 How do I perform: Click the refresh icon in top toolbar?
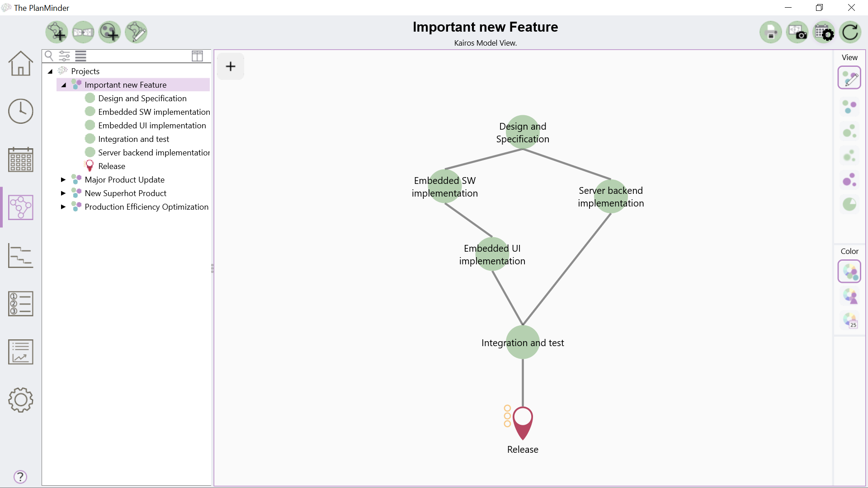pyautogui.click(x=850, y=33)
